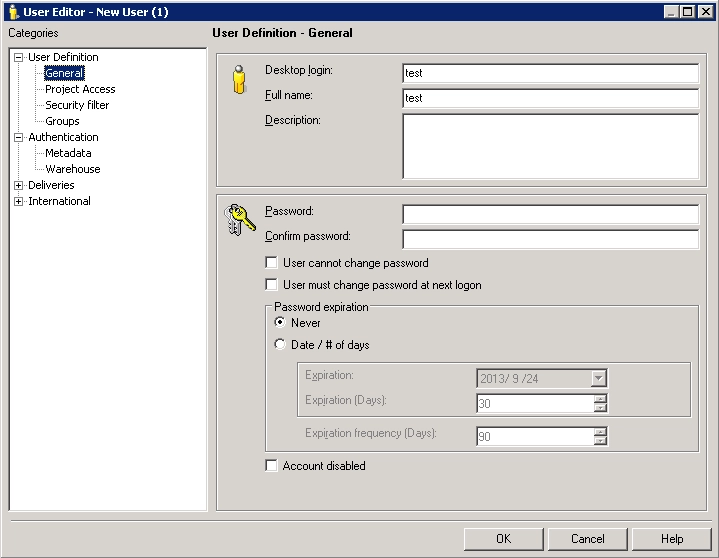This screenshot has width=719, height=558.
Task: Open the Metadata authentication category
Action: [68, 153]
